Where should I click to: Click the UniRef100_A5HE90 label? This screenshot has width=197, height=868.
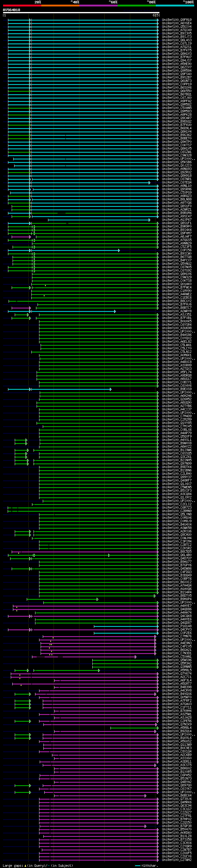177,64
